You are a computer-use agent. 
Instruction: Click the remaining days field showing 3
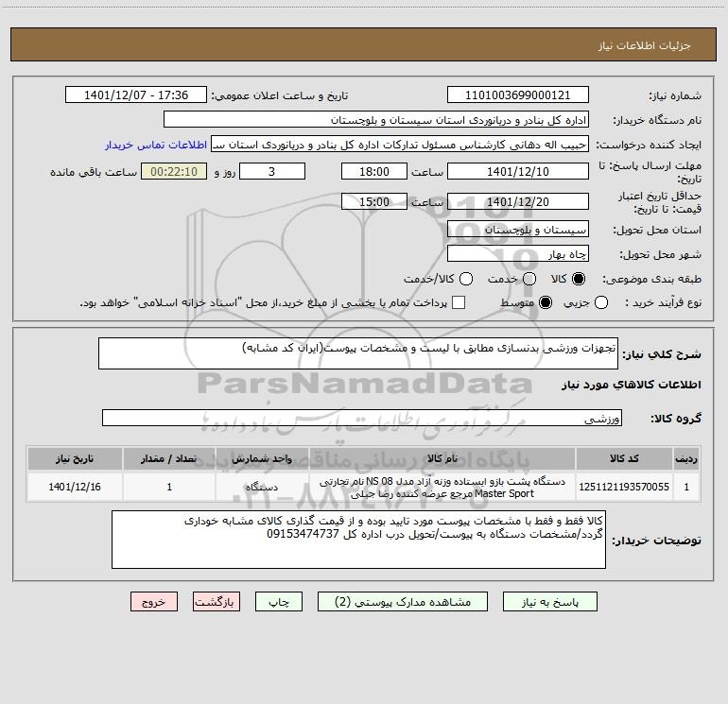[272, 171]
